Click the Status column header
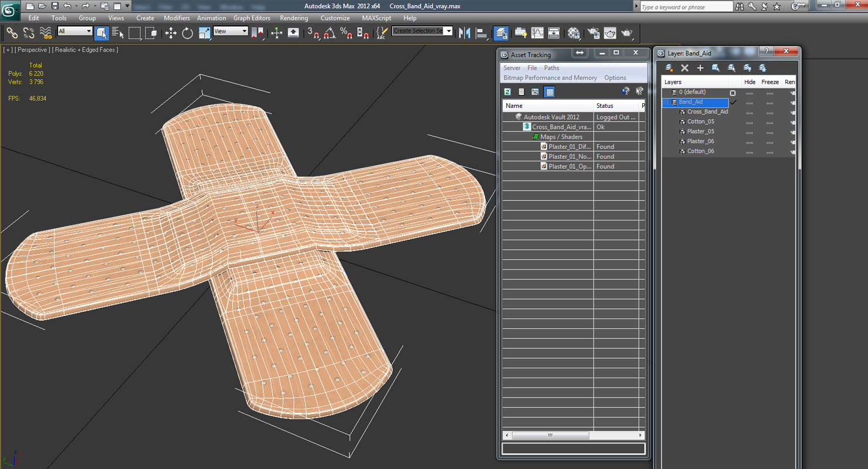868x469 pixels. [x=617, y=106]
